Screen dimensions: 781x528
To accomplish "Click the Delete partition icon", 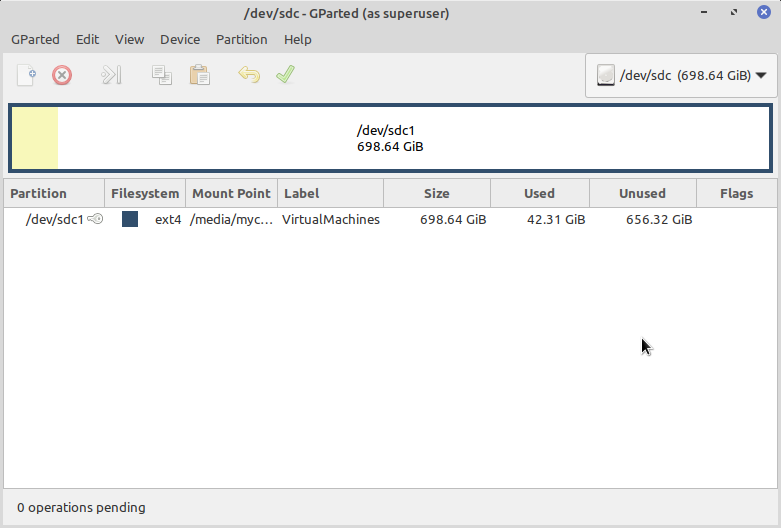I will click(x=62, y=75).
